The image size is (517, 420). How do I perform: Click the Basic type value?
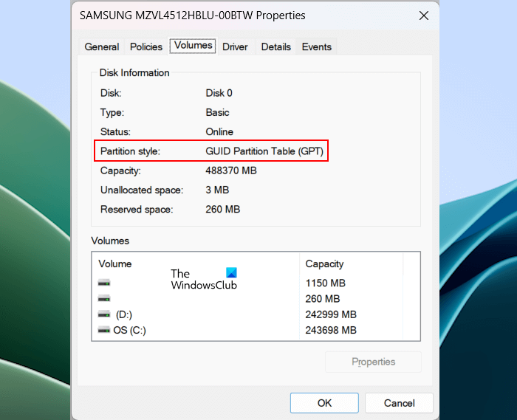point(217,113)
